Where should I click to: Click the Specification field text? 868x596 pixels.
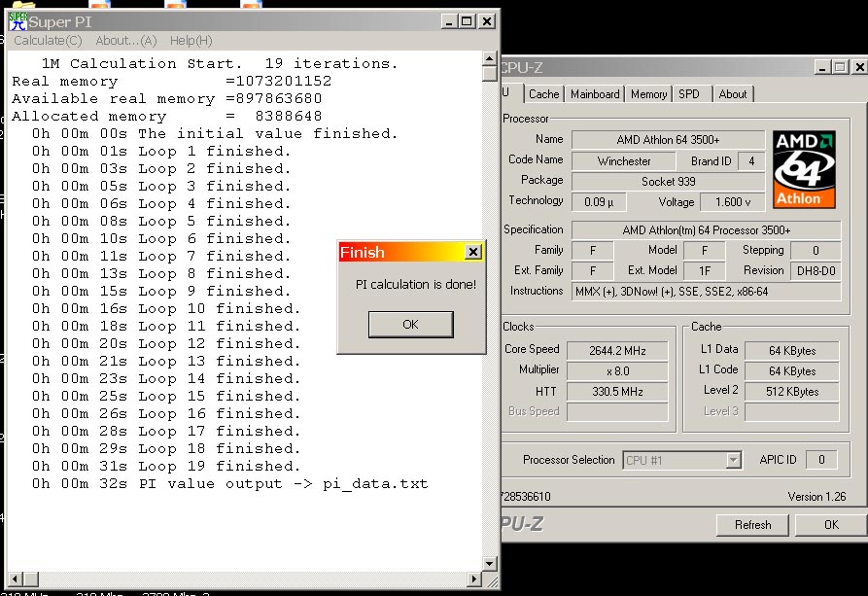coord(707,229)
